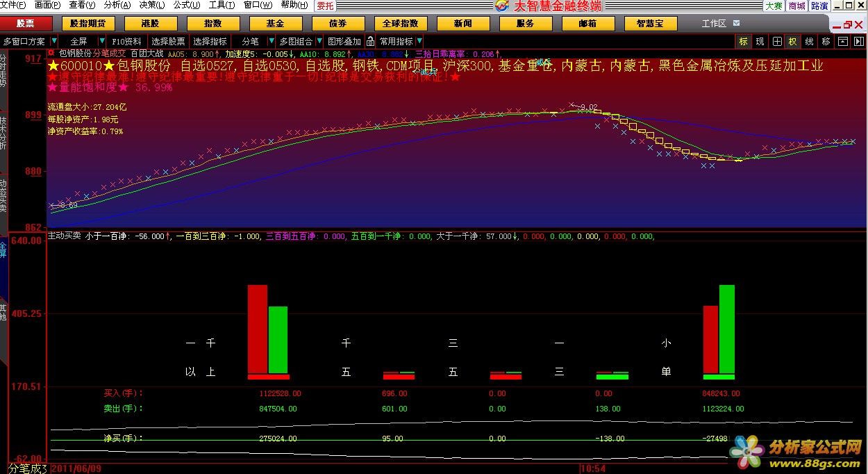Expand the 常用指标 dropdown arrow
The width and height of the screenshot is (868, 474).
click(419, 42)
